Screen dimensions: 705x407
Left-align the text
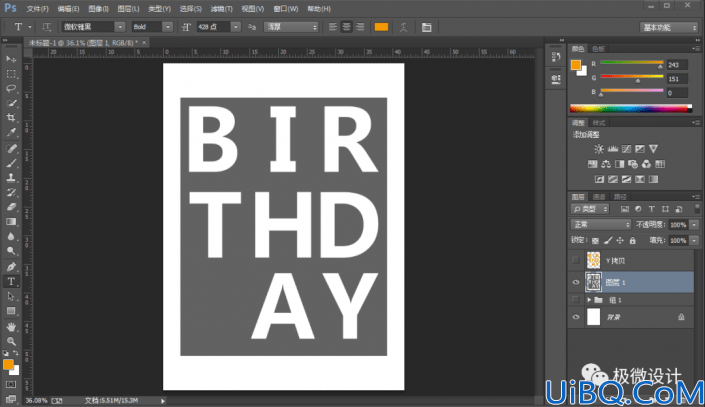(x=333, y=27)
